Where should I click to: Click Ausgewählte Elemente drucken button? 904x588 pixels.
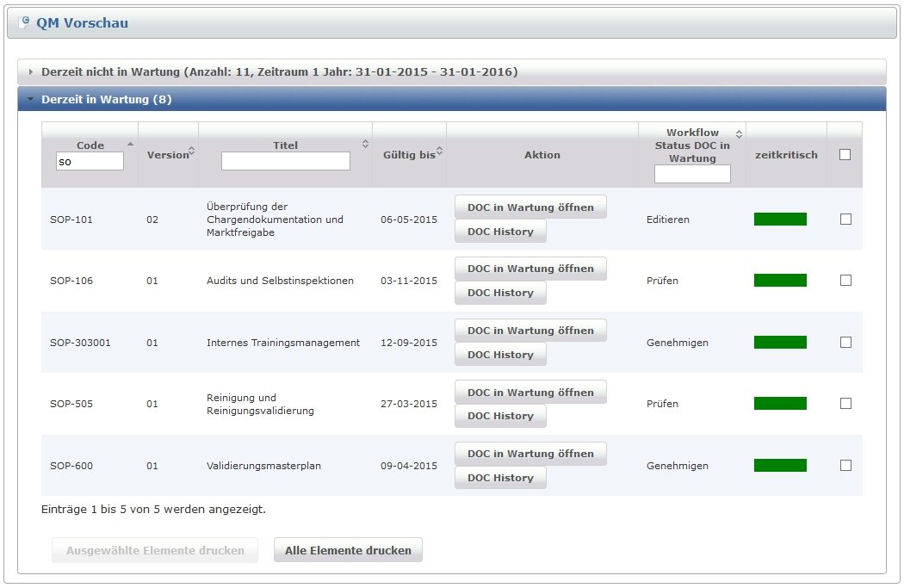point(155,550)
